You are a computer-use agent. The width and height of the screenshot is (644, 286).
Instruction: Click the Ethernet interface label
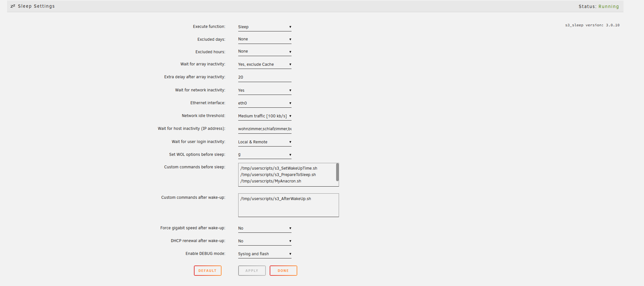click(x=208, y=103)
